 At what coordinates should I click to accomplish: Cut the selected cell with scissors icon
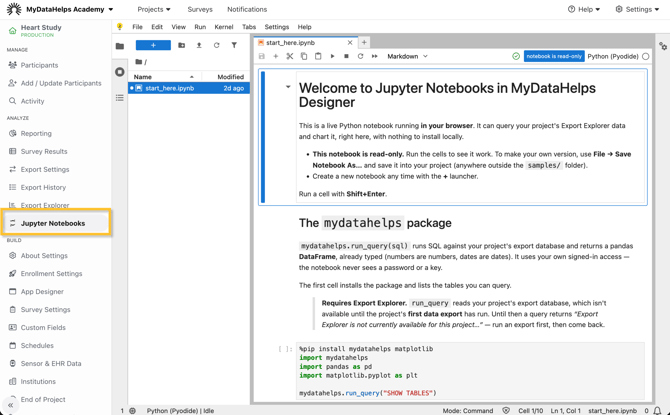[x=290, y=56]
